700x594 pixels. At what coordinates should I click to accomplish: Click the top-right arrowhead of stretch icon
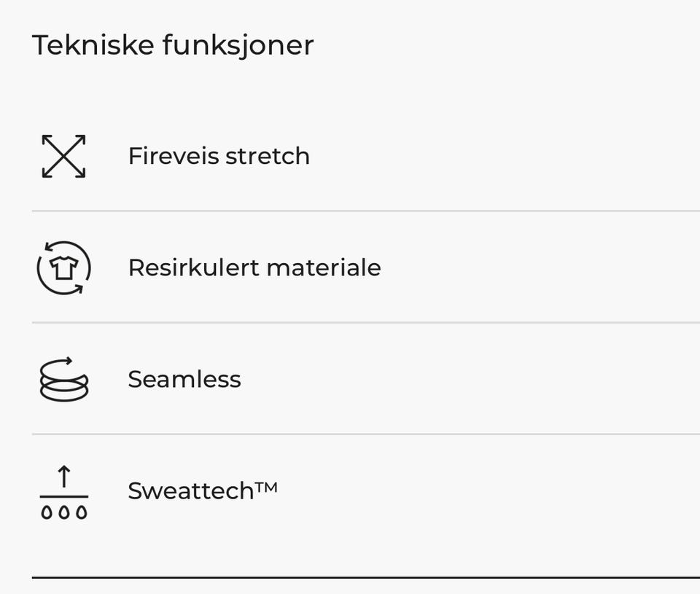click(81, 138)
